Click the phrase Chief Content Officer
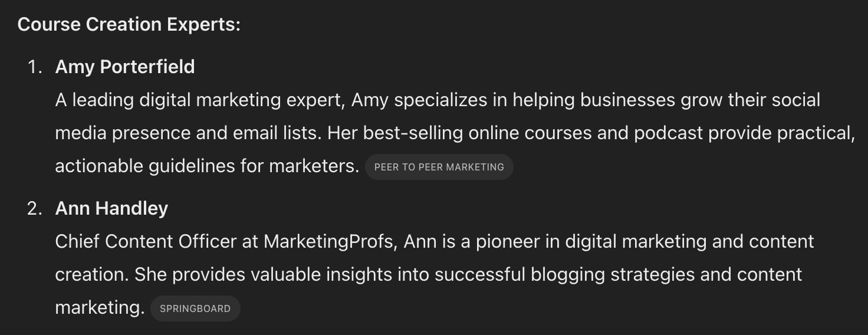This screenshot has height=335, width=868. pos(146,241)
